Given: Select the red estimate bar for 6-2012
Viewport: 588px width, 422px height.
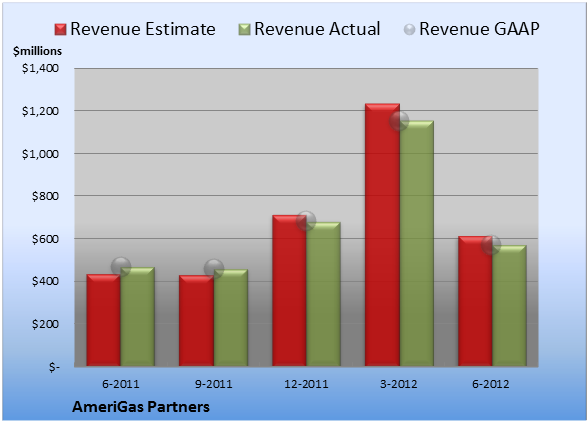Looking at the screenshot, I should 475,301.
